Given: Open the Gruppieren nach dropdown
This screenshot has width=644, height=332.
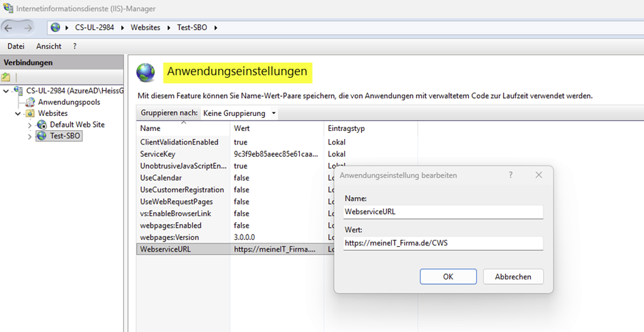Looking at the screenshot, I should point(239,113).
